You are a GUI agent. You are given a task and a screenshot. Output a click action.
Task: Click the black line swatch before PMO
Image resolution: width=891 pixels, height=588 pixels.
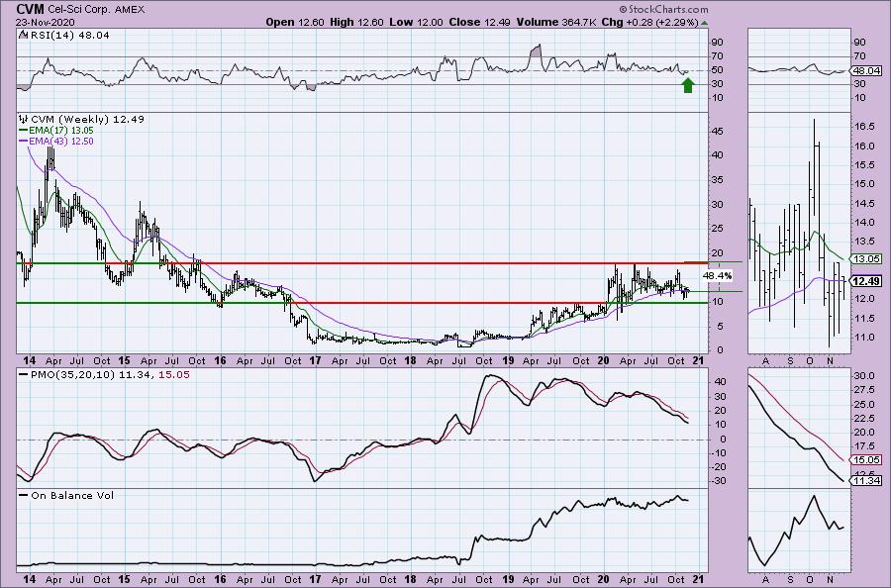pyautogui.click(x=24, y=375)
